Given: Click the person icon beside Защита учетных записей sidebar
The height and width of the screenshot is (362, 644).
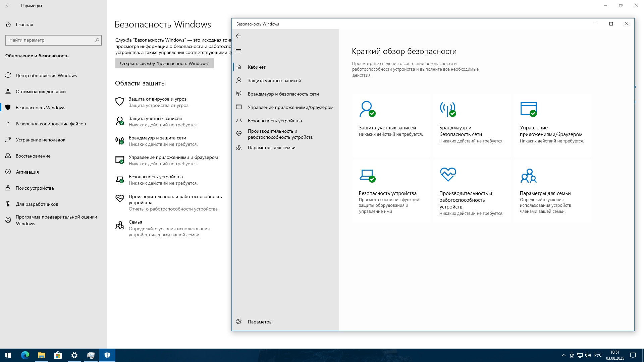Looking at the screenshot, I should tap(239, 80).
